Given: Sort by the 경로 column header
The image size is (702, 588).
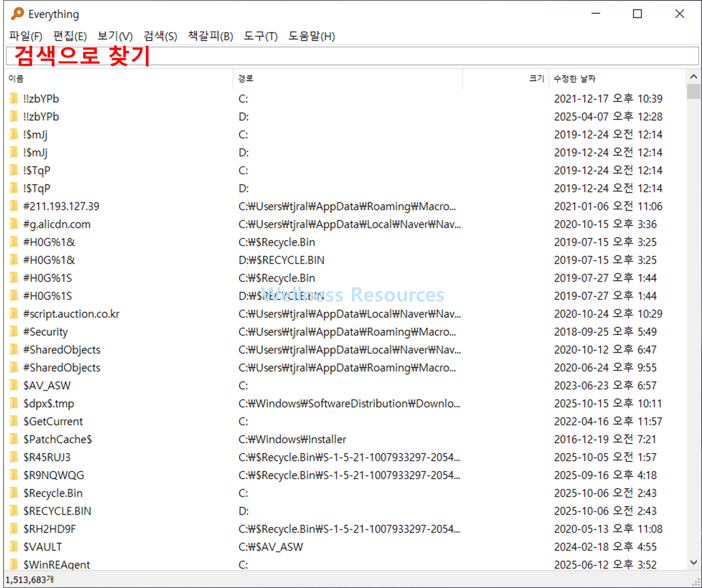Looking at the screenshot, I should pos(347,78).
